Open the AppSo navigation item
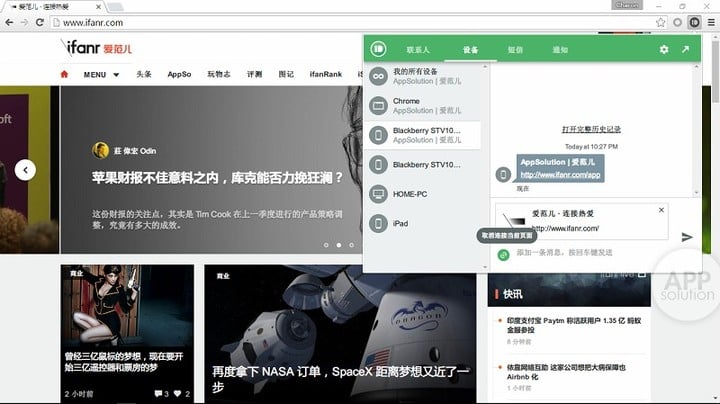The image size is (720, 404). coord(179,74)
